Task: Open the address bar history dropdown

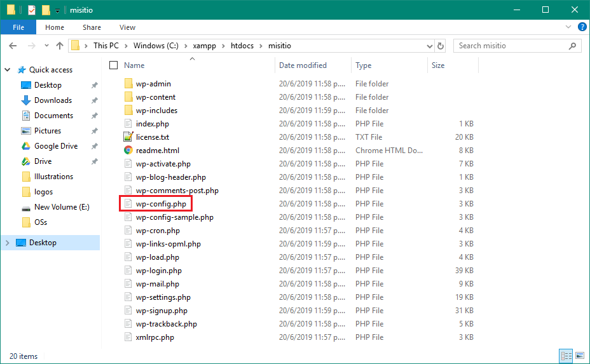Action: tap(429, 46)
